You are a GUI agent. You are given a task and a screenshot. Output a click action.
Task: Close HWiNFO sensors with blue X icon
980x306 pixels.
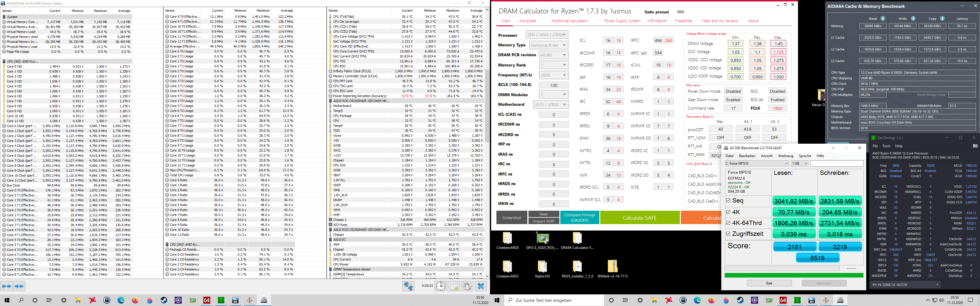click(x=481, y=286)
